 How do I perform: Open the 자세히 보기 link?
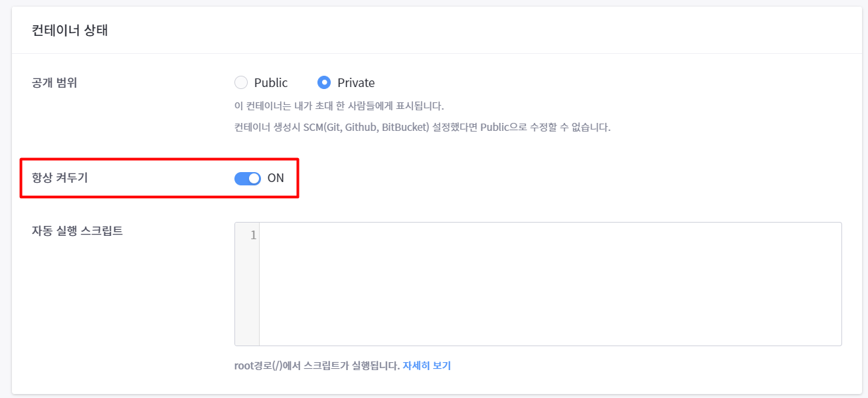(426, 365)
